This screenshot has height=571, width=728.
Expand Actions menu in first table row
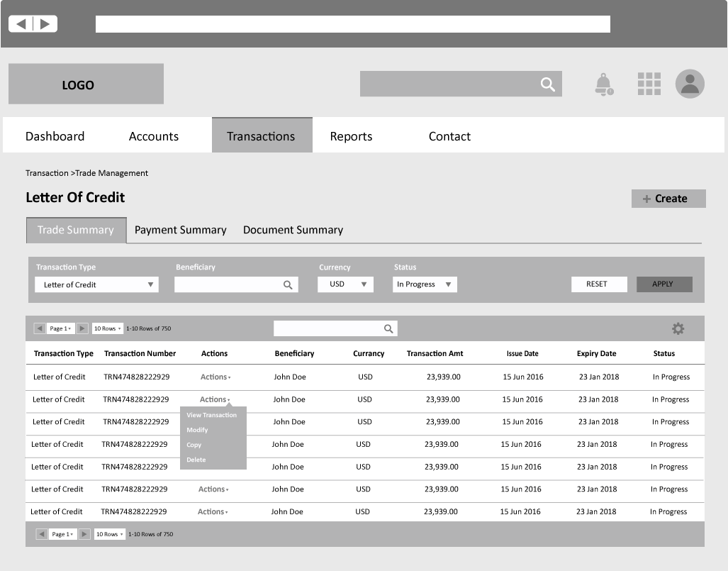point(215,377)
